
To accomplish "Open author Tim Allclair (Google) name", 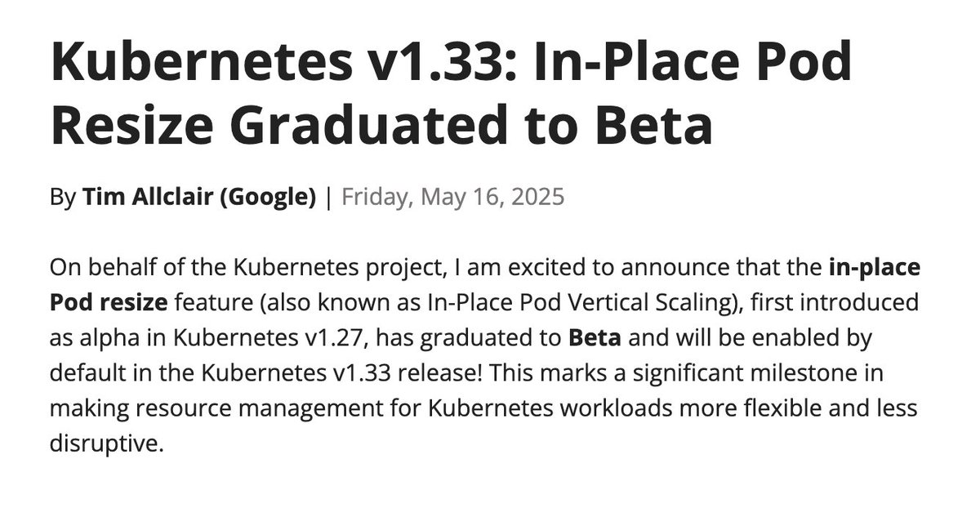I will pyautogui.click(x=199, y=198).
